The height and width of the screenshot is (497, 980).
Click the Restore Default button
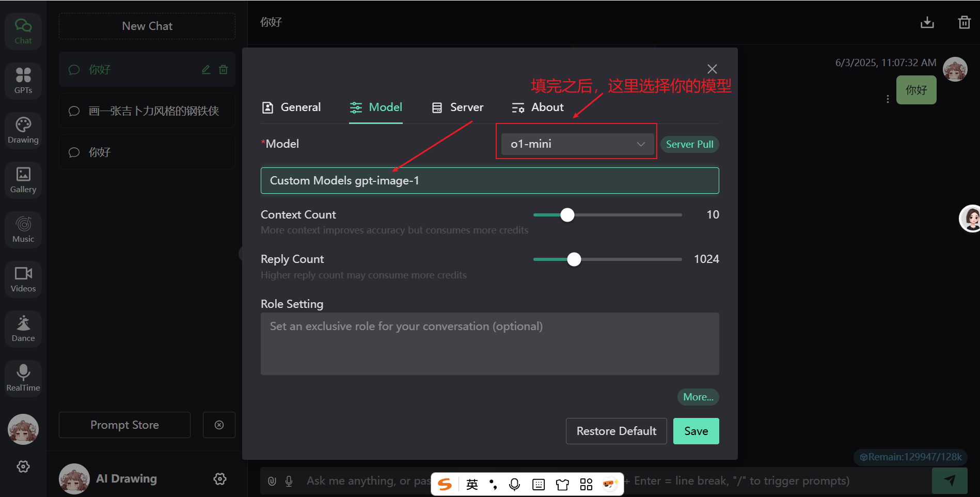(x=616, y=431)
